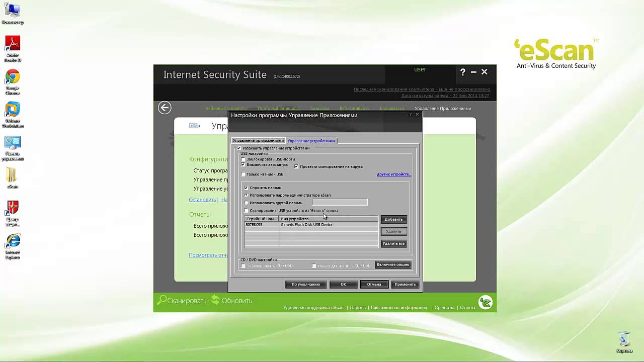Open the Отчеты link in footer
644x362 pixels.
click(467, 308)
